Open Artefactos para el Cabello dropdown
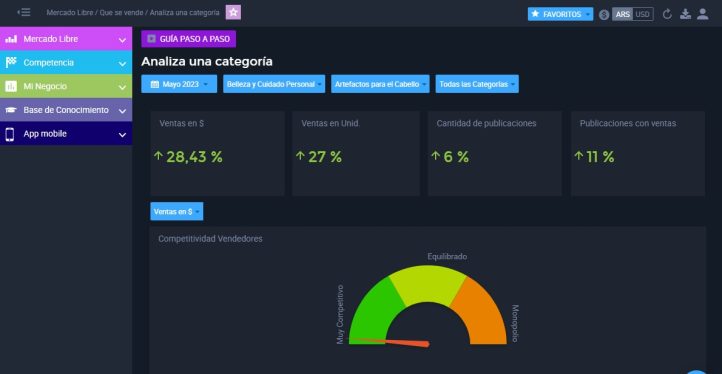 [380, 84]
